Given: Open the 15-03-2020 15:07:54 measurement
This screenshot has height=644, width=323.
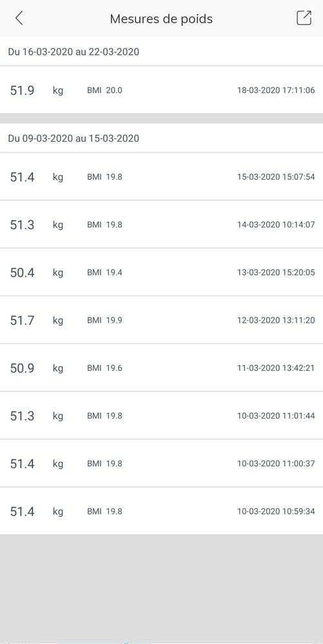Looking at the screenshot, I should (x=161, y=176).
